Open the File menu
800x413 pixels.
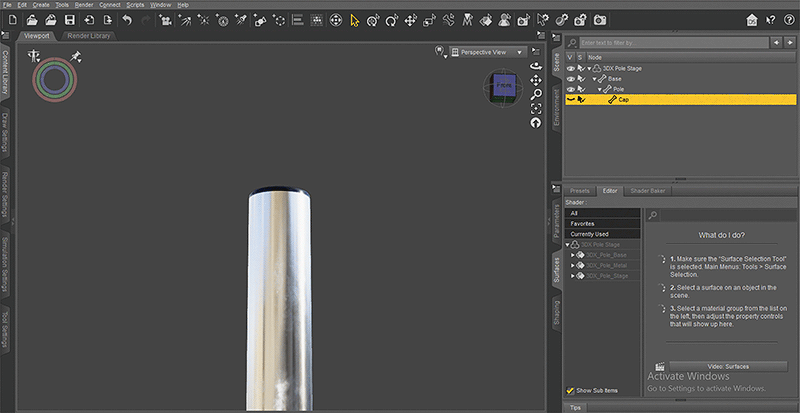[x=7, y=5]
